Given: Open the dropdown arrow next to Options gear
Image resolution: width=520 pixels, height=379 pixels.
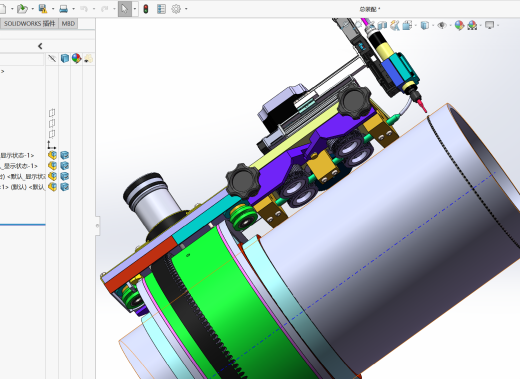Looking at the screenshot, I should click(186, 9).
